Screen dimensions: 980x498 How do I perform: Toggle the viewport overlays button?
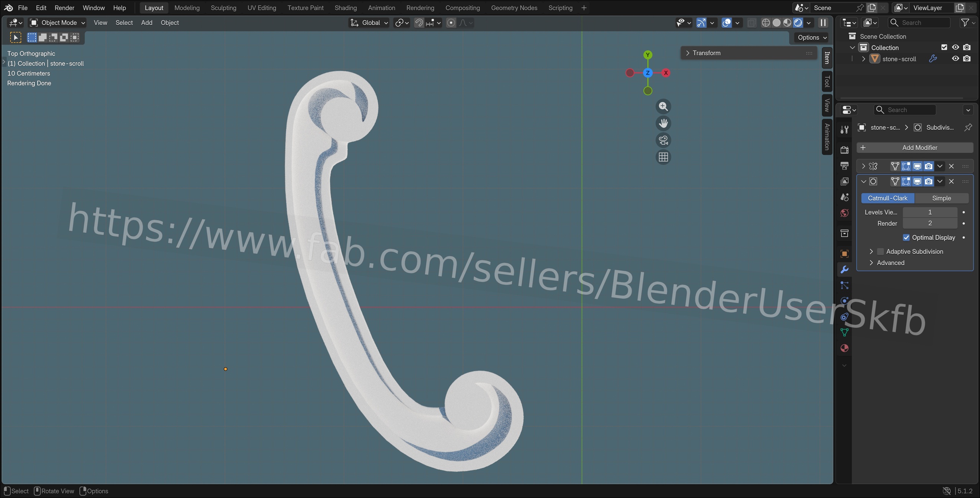coord(726,23)
